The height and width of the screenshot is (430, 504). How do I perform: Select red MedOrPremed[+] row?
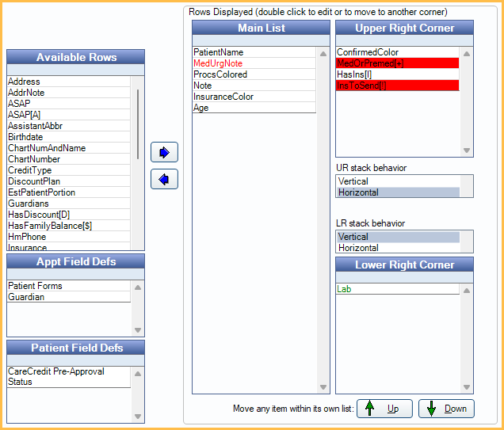tap(396, 63)
